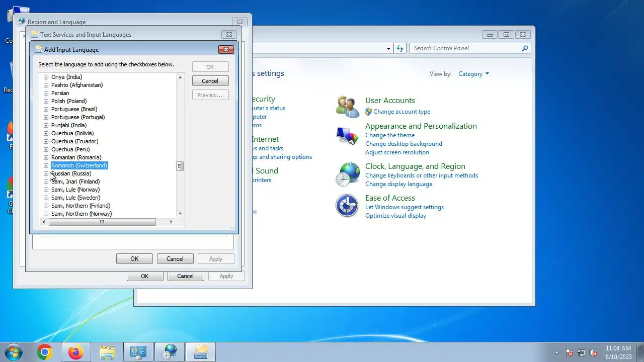Expand the Oriya (India) language node
The width and height of the screenshot is (644, 362).
pyautogui.click(x=46, y=77)
